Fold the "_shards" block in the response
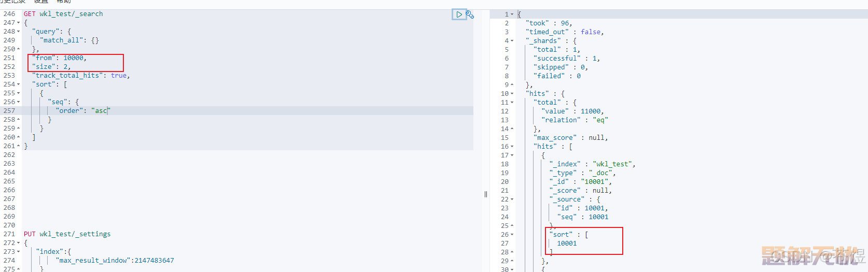Screen dimensions: 868x272 pyautogui.click(x=512, y=41)
